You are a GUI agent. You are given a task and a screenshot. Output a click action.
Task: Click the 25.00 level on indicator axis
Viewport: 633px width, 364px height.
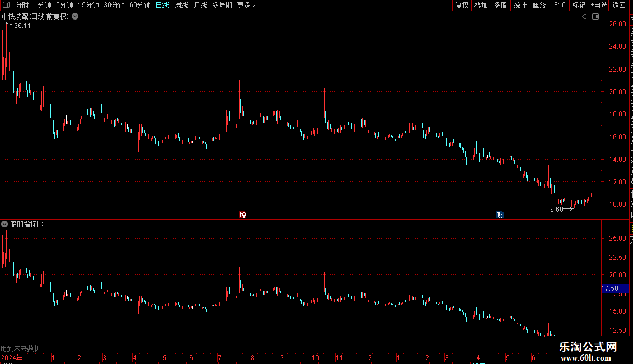(618, 239)
